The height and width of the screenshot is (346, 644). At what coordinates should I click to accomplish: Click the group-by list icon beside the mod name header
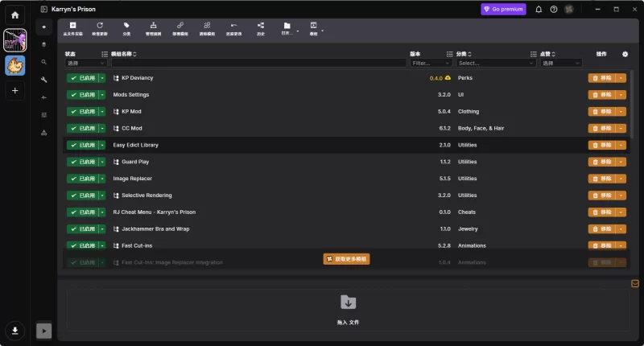[x=105, y=54]
